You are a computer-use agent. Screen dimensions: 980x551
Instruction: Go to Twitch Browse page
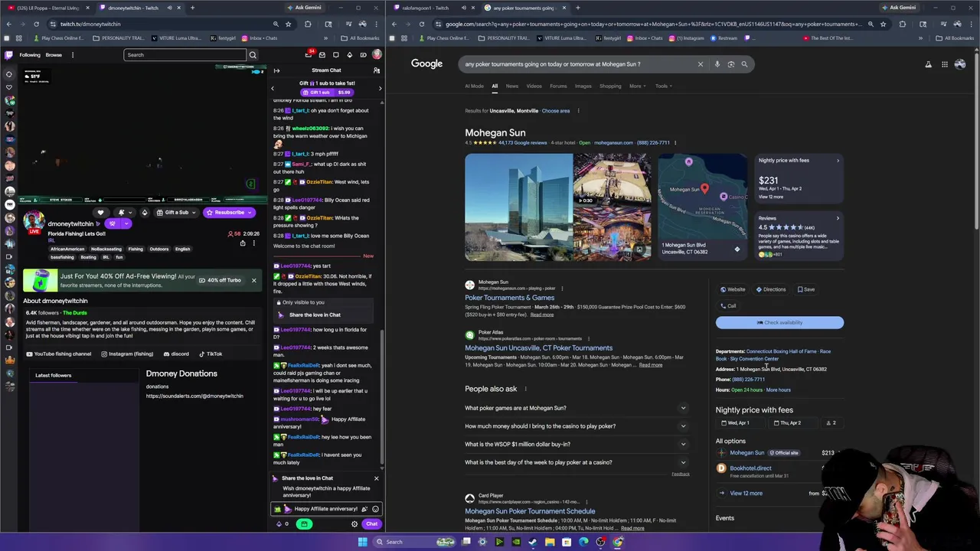pos(54,55)
